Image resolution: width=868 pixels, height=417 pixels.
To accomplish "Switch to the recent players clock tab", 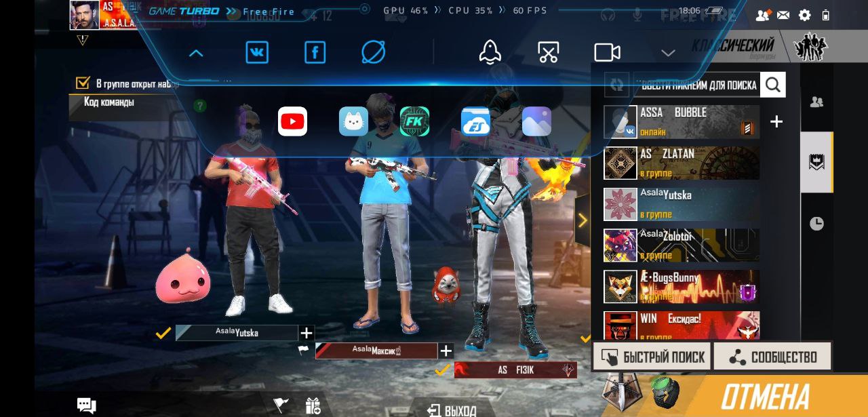I will point(816,223).
